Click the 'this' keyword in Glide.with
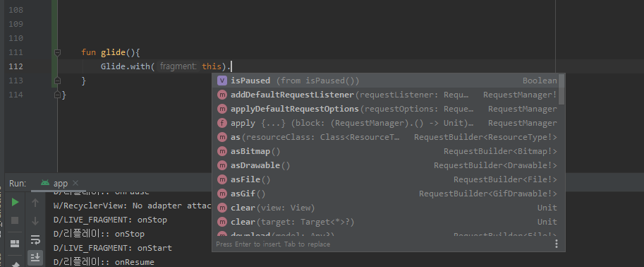 pyautogui.click(x=212, y=66)
